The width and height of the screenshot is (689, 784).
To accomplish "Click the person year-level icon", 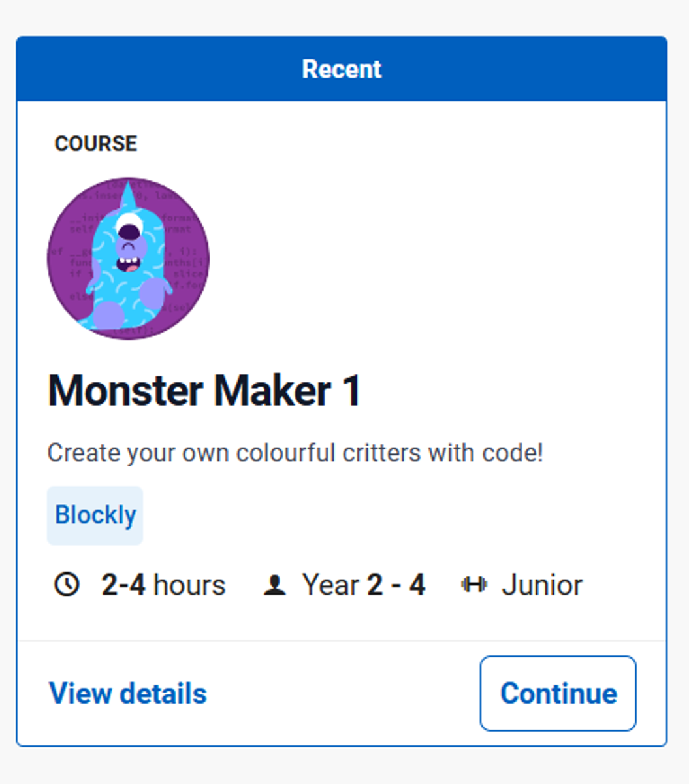I will click(275, 585).
